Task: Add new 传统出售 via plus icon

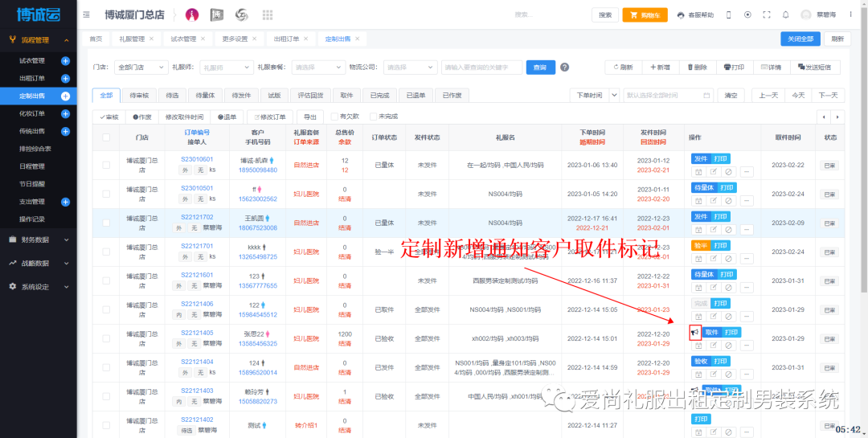Action: pos(65,131)
